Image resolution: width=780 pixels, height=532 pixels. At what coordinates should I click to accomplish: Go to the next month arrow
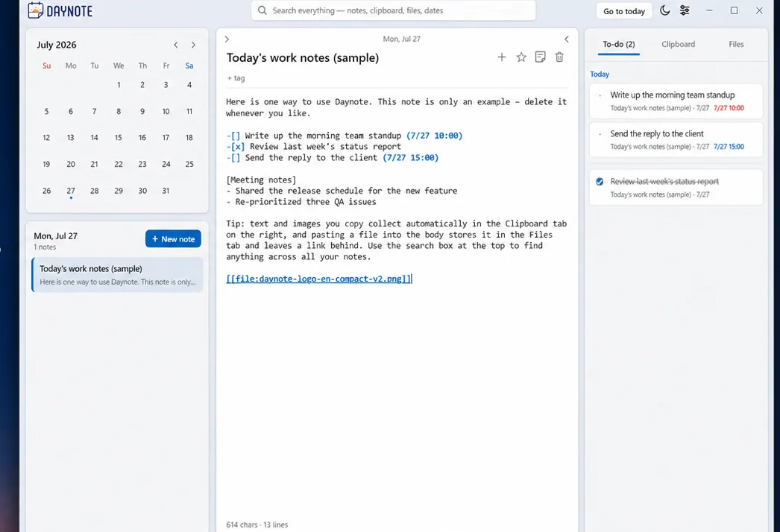click(x=193, y=45)
